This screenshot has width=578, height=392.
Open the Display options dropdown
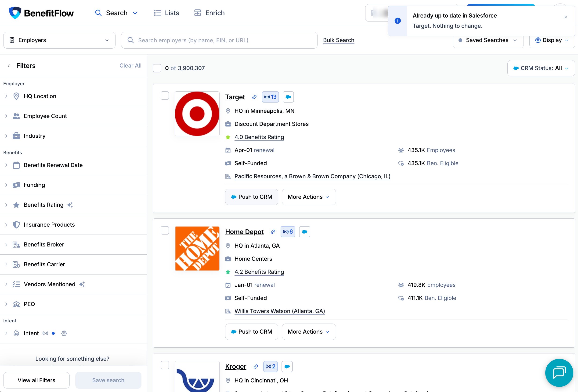point(552,40)
